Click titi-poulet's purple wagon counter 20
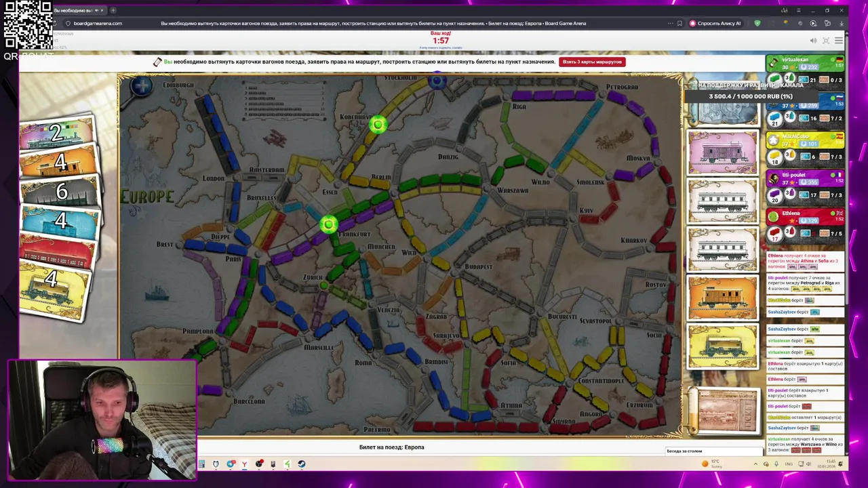This screenshot has width=868, height=488. 775,196
